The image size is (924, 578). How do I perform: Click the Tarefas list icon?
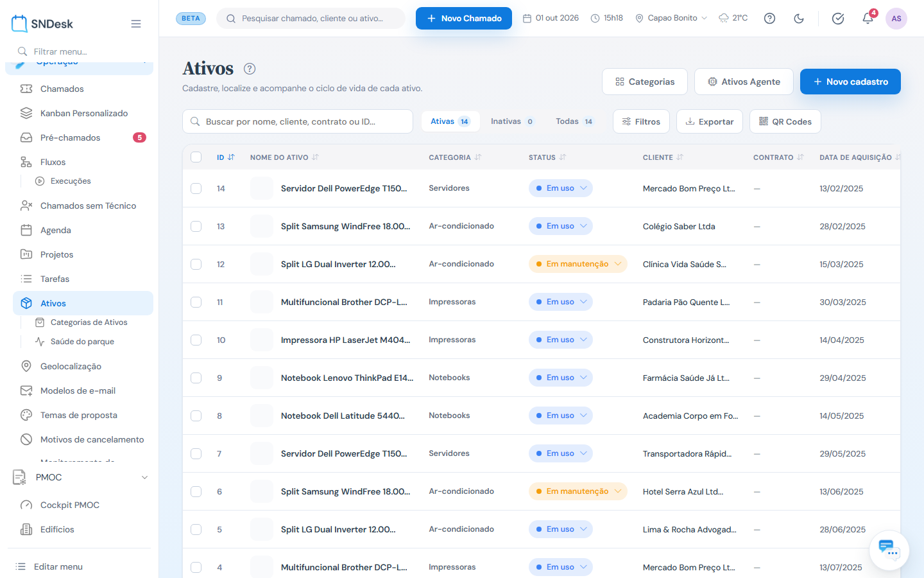[x=26, y=279]
